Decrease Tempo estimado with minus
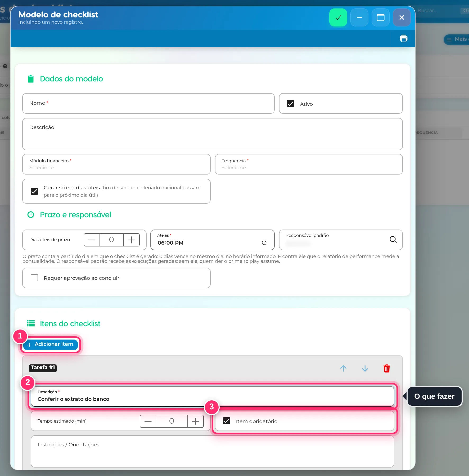 coord(148,421)
